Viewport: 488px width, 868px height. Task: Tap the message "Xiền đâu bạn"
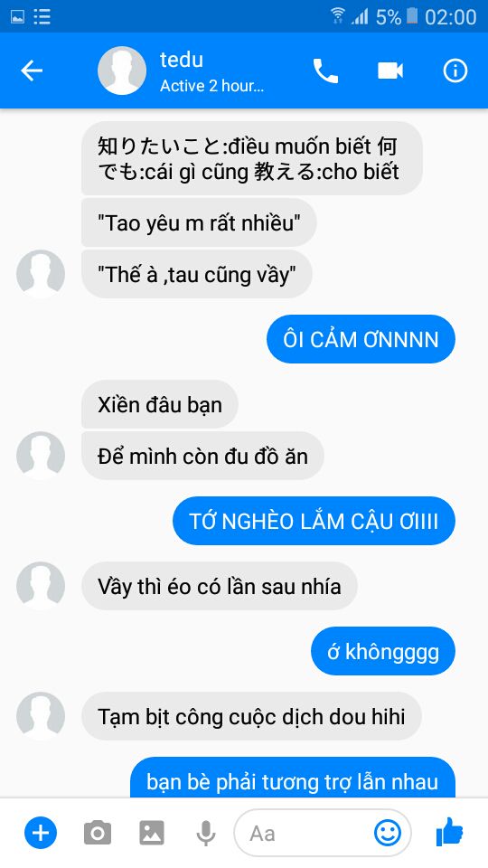(x=160, y=404)
